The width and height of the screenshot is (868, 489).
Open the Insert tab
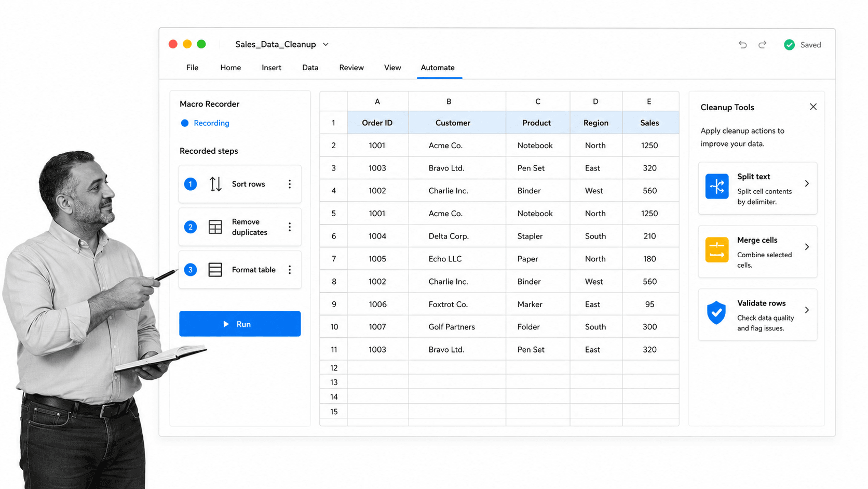272,68
